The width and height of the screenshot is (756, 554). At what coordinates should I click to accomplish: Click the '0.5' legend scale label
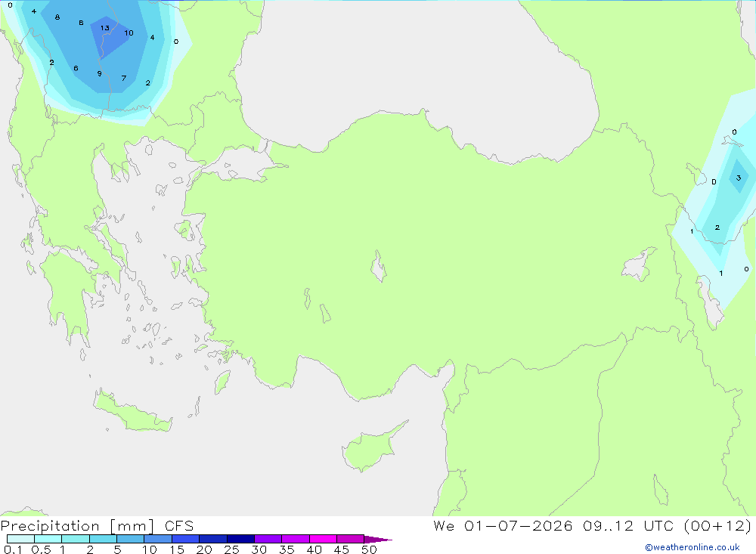point(41,549)
